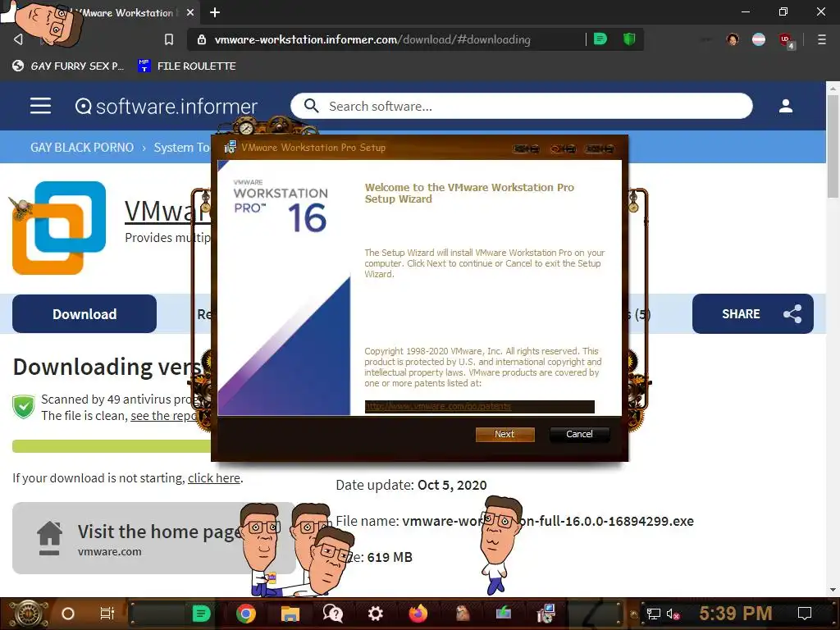
Task: Open the green shield icon in the address bar
Action: click(629, 39)
